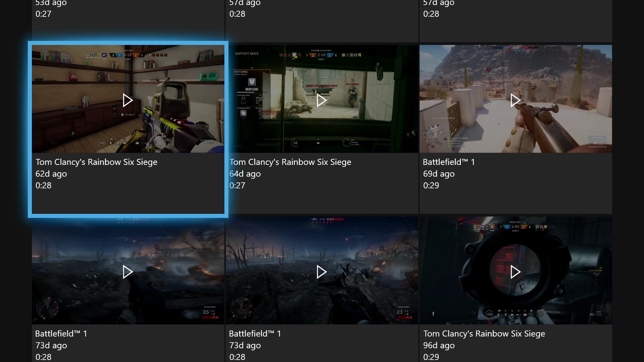Play the Battlefield 1 clip from 69d ago
Viewport: 644px width, 362px height.
pyautogui.click(x=515, y=100)
